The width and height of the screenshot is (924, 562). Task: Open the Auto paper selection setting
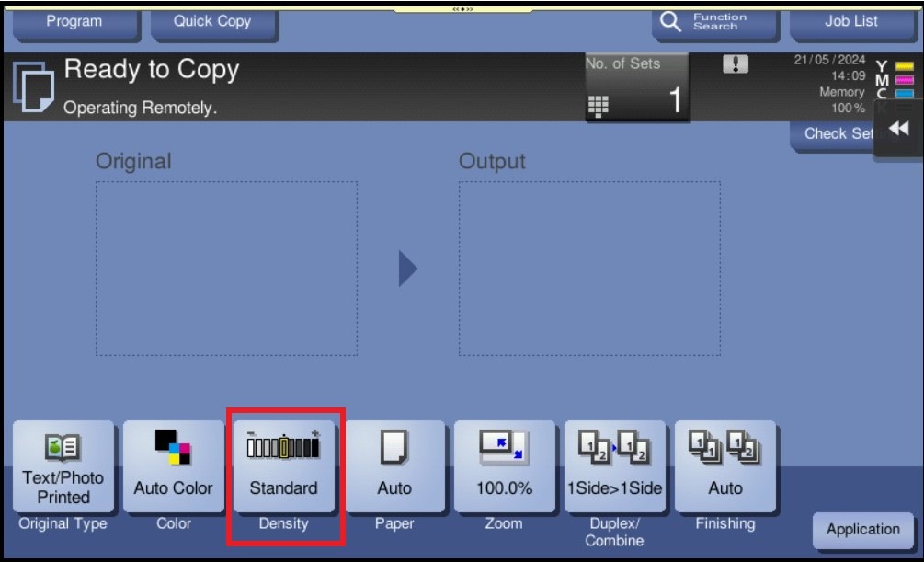point(394,467)
